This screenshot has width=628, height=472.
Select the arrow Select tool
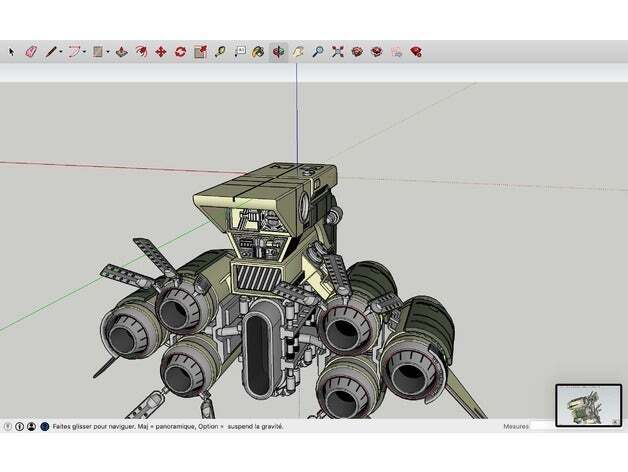coord(12,51)
